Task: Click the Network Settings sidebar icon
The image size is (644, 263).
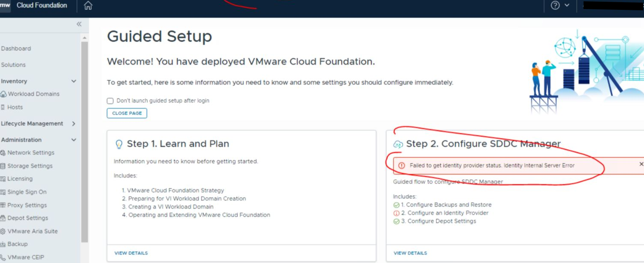Action: point(3,153)
